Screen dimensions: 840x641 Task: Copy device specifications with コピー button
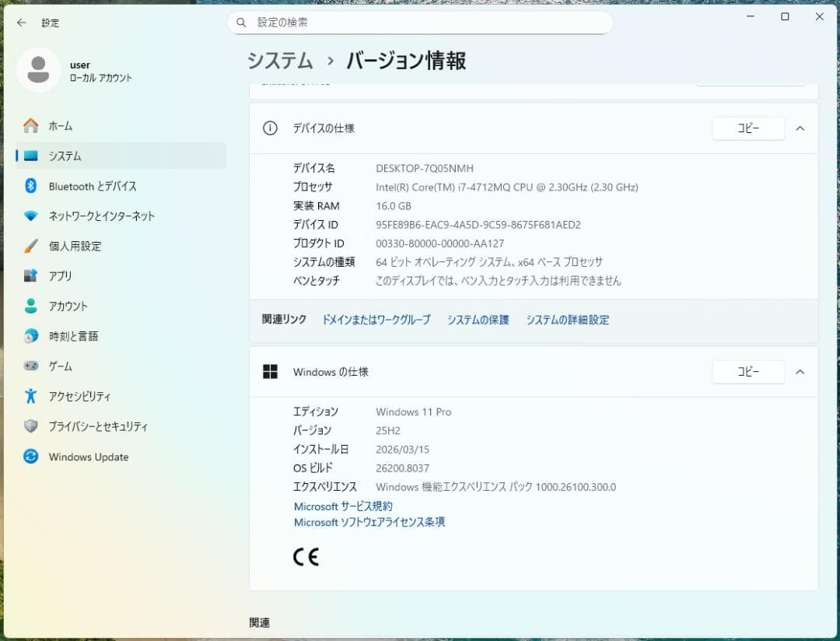click(x=748, y=128)
